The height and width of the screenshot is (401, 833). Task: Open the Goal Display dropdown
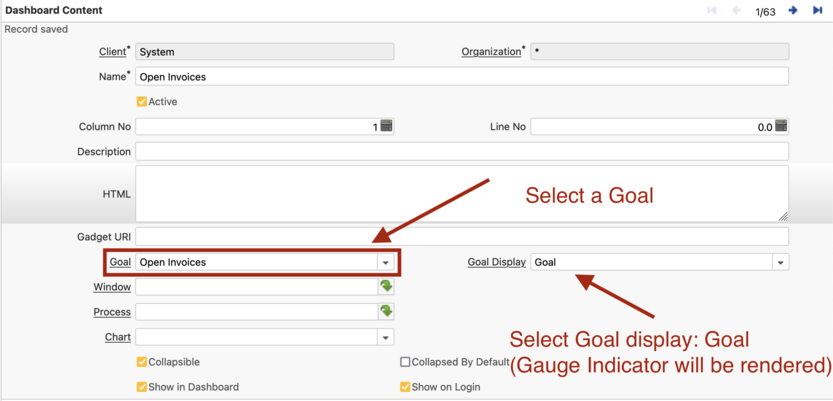[780, 263]
